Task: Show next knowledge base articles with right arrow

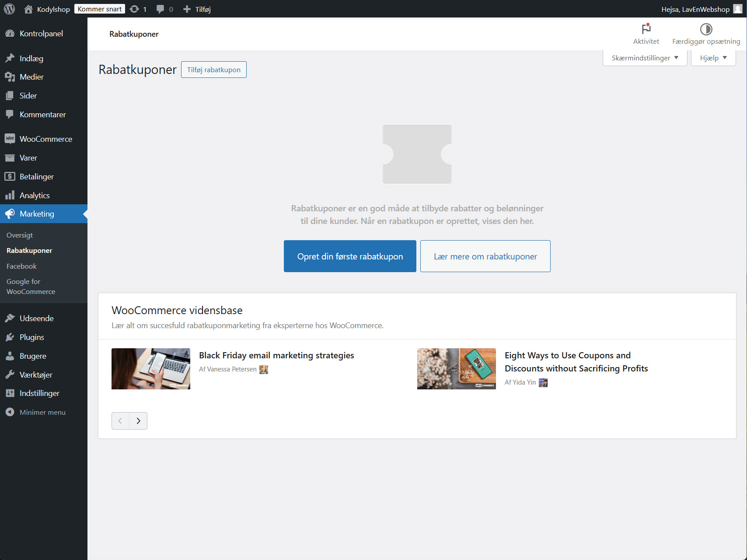Action: 138,420
